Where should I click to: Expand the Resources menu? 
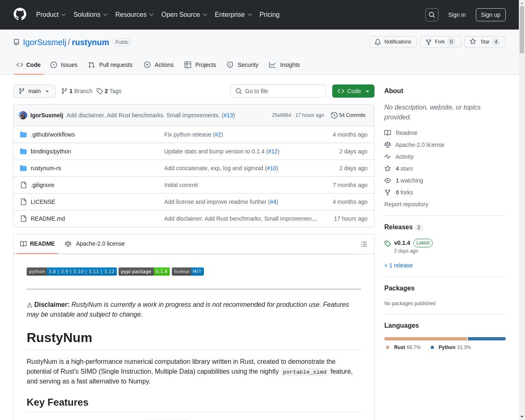pyautogui.click(x=135, y=15)
